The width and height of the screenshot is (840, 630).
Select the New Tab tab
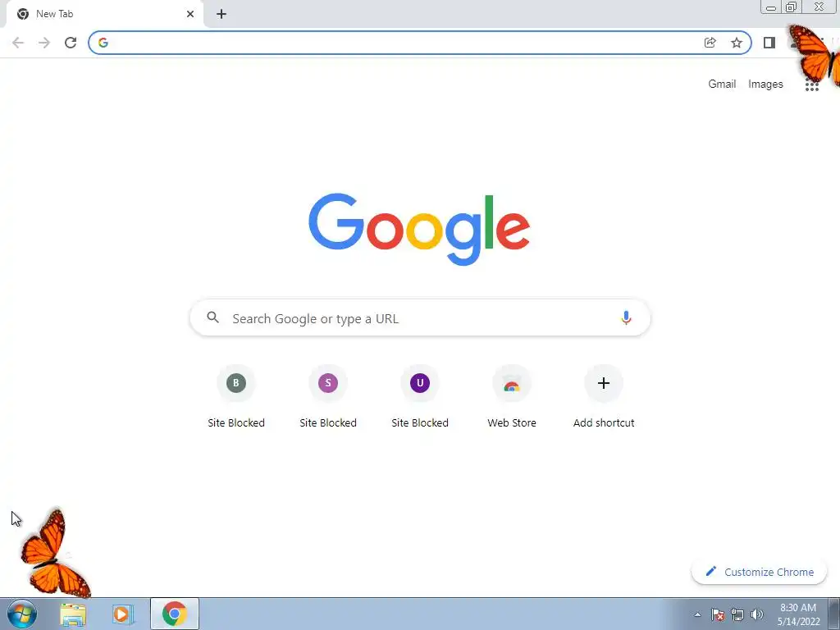[104, 14]
